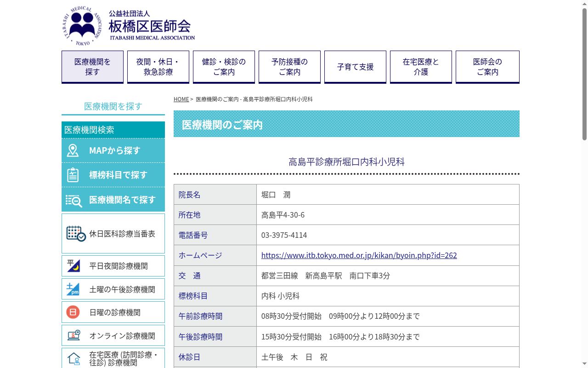Click the red 日 icon for Sunday clinics
The image size is (588, 368).
[x=73, y=312]
